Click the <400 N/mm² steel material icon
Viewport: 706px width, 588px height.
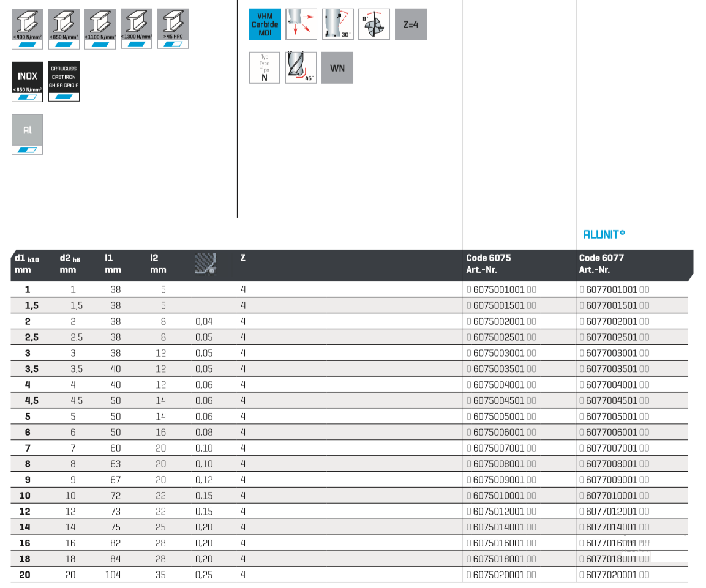click(28, 28)
